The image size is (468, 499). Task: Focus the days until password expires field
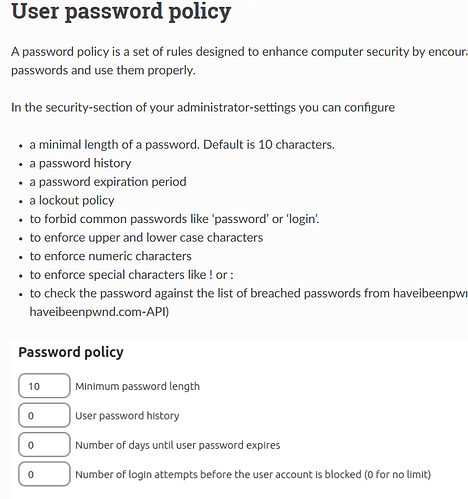[44, 444]
